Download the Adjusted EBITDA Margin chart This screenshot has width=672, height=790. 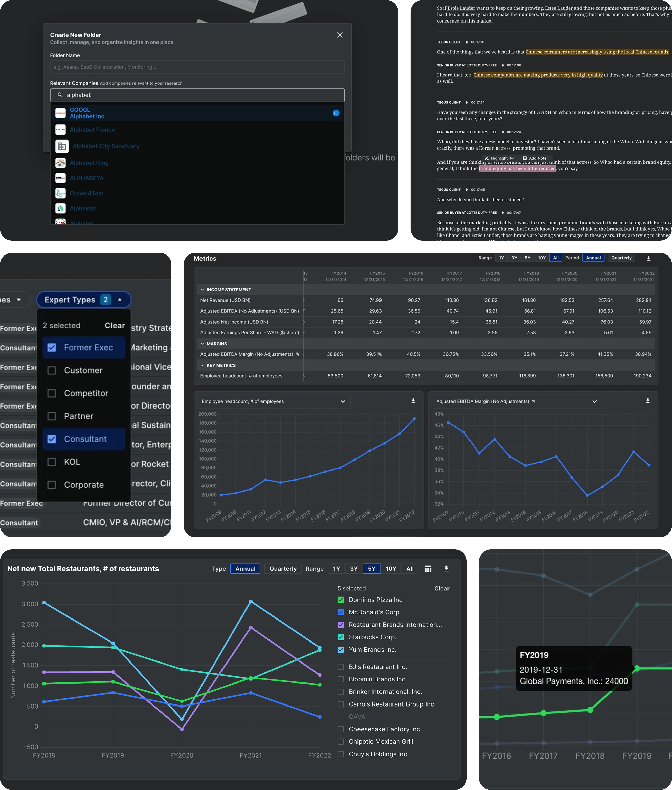coord(648,400)
